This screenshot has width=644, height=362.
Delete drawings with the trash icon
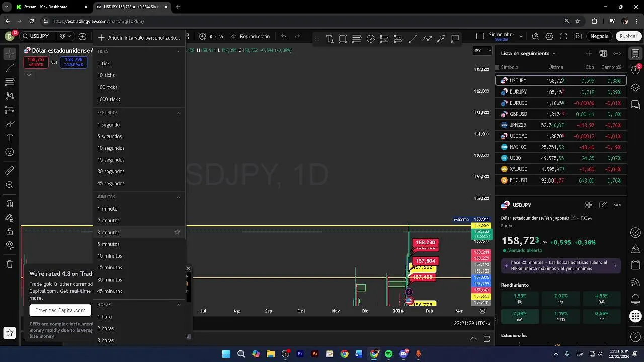(10, 264)
